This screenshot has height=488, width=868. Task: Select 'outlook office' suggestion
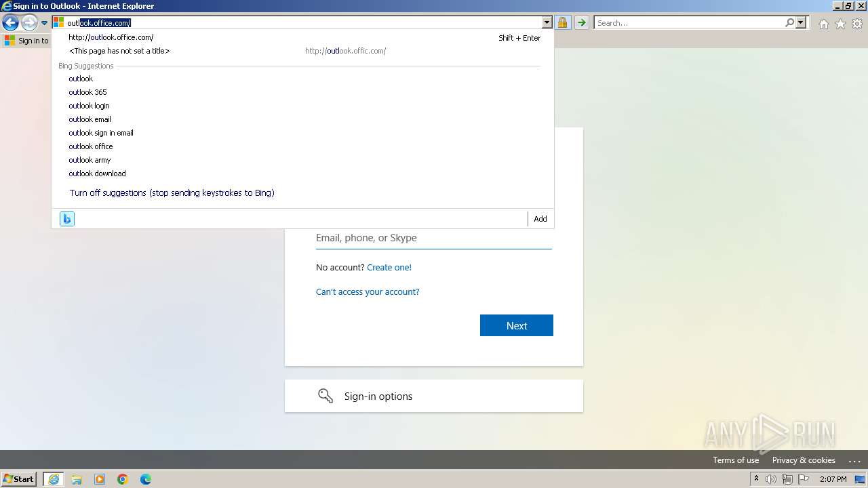[x=303, y=146]
